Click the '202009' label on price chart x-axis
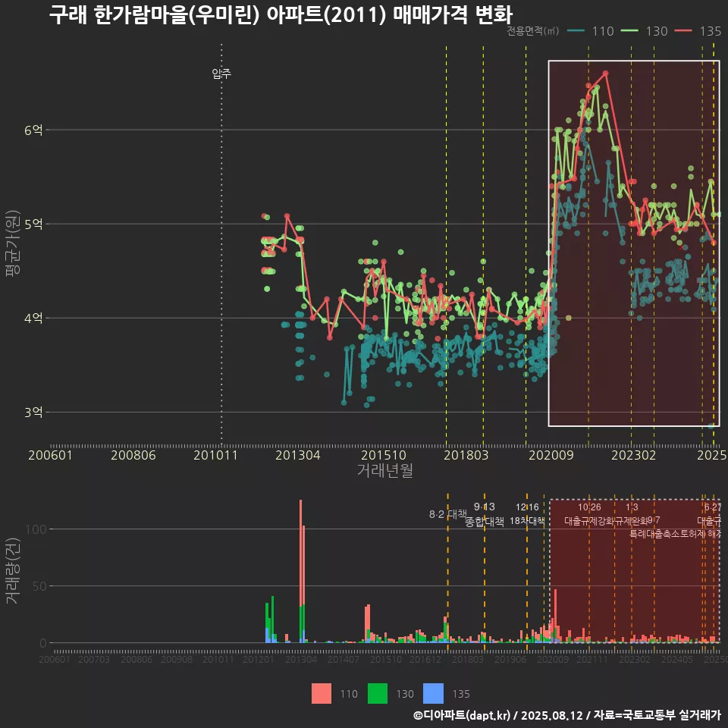 [551, 455]
